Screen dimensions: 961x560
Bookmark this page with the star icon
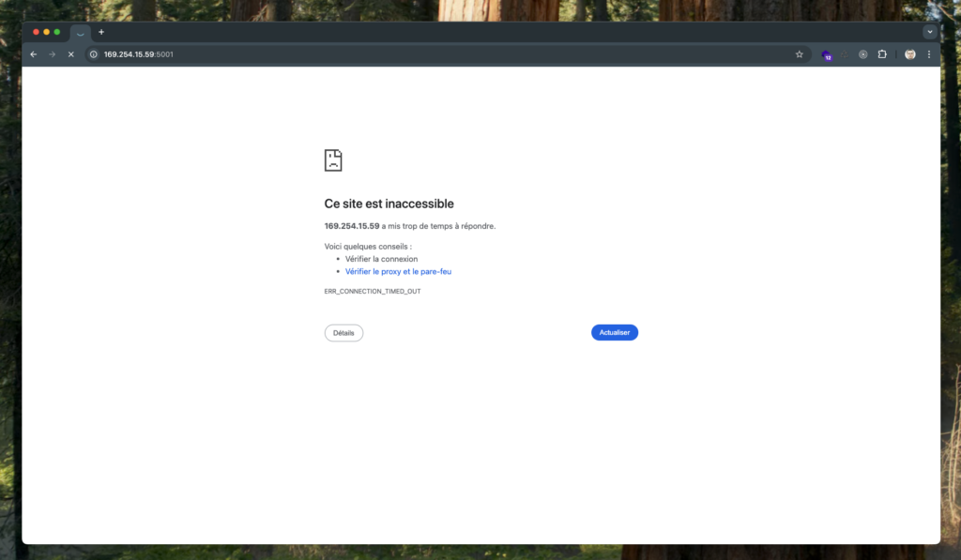(800, 54)
